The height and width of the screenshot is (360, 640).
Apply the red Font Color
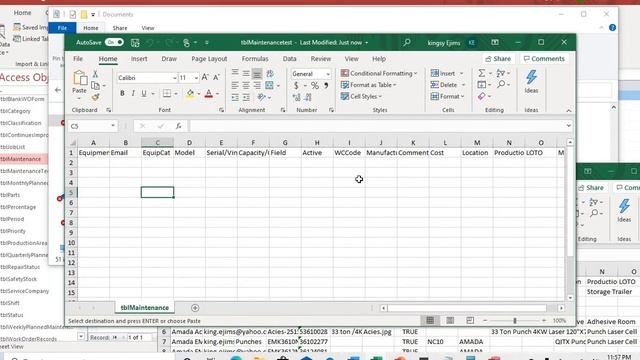click(x=209, y=94)
